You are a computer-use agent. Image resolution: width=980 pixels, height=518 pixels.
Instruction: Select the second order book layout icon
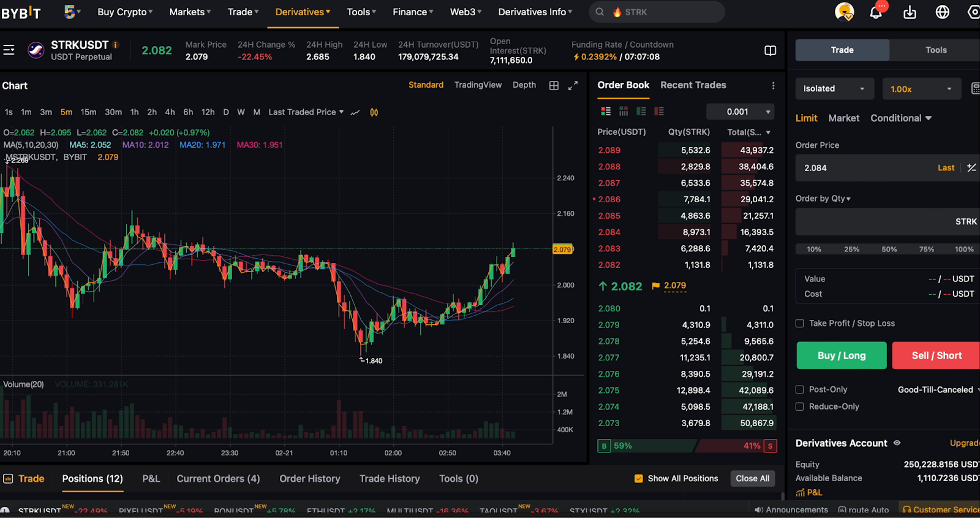click(x=624, y=111)
